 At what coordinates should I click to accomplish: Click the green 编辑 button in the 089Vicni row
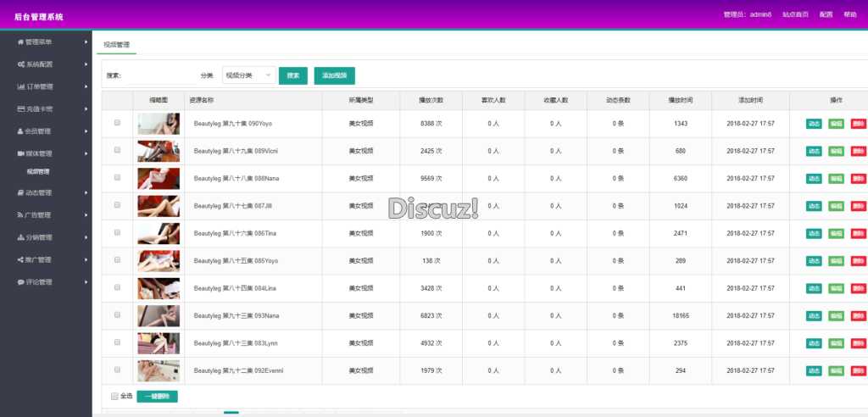click(x=836, y=151)
